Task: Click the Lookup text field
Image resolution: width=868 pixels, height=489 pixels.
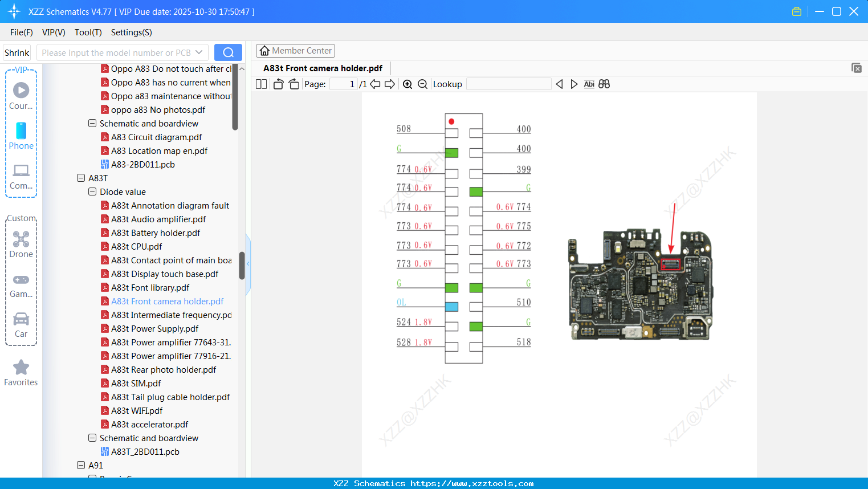Action: (x=508, y=84)
